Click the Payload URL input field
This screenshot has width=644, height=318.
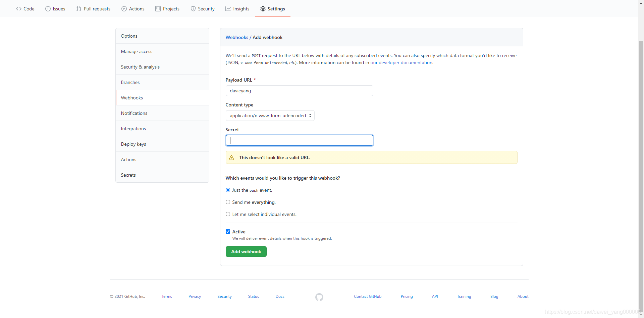(x=300, y=91)
